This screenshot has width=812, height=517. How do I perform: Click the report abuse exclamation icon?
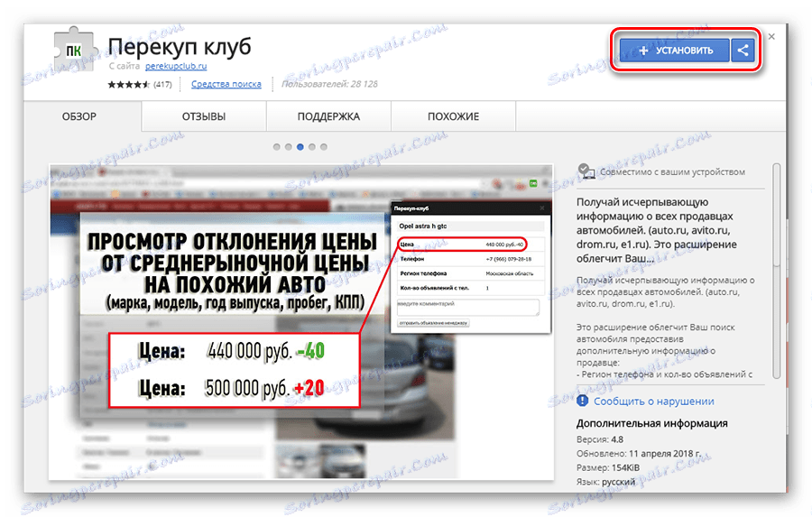click(x=583, y=401)
